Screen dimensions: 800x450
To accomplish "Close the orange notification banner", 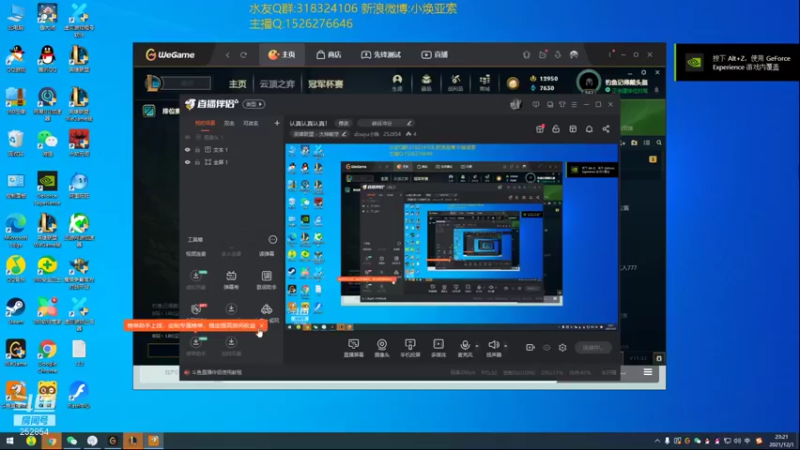I will (262, 326).
